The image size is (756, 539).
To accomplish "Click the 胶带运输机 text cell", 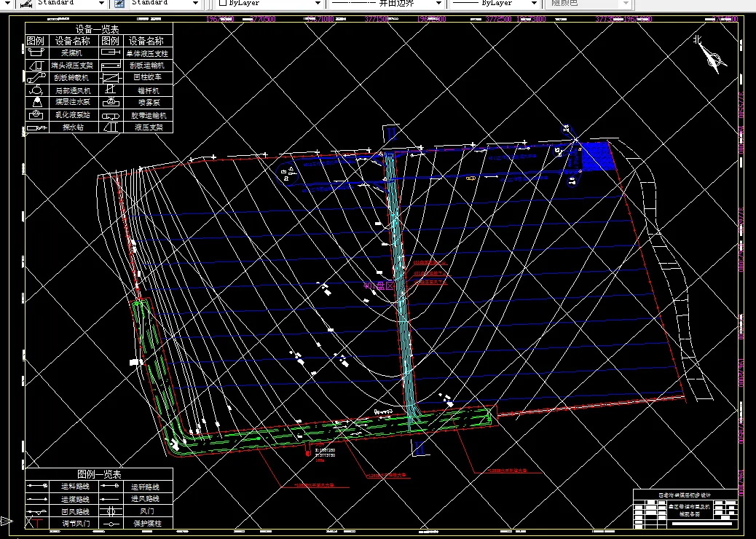I will click(149, 115).
